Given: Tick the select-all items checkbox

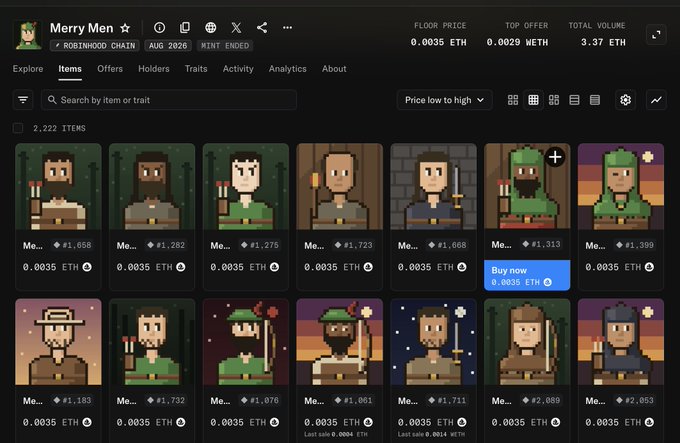Looking at the screenshot, I should [x=18, y=128].
